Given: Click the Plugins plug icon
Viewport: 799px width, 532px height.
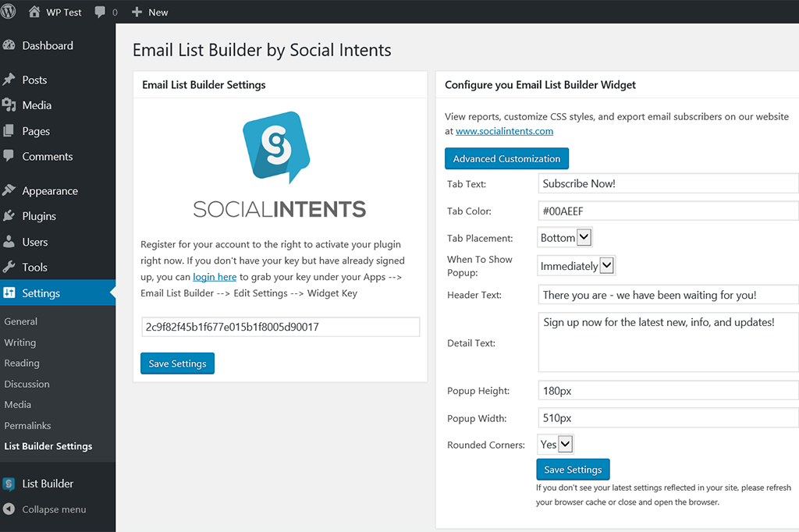Looking at the screenshot, I should [9, 216].
